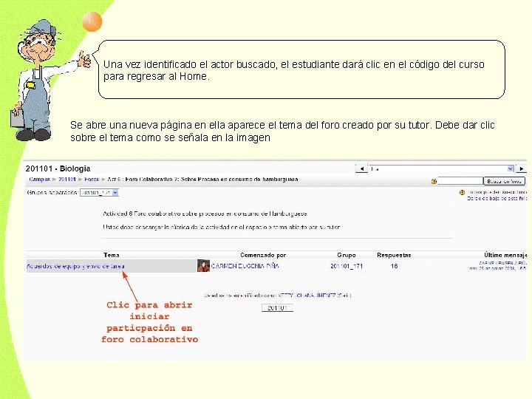The height and width of the screenshot is (399, 532).
Task: Click the '201101 - Biologia' page heading
Action: pyautogui.click(x=58, y=168)
